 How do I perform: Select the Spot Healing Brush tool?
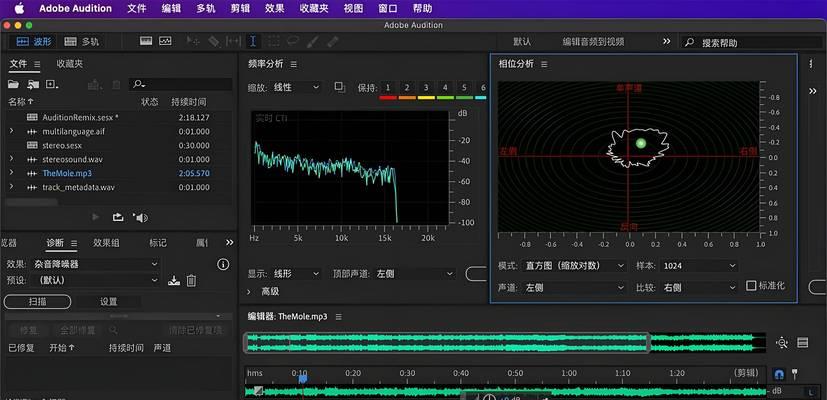(x=332, y=41)
